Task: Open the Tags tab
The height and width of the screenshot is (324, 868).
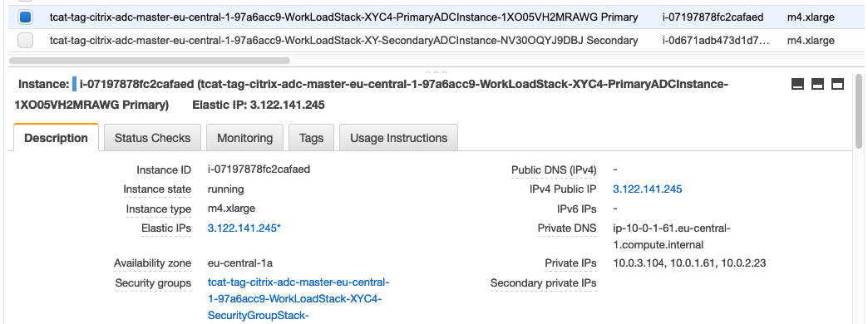Action: tap(311, 138)
